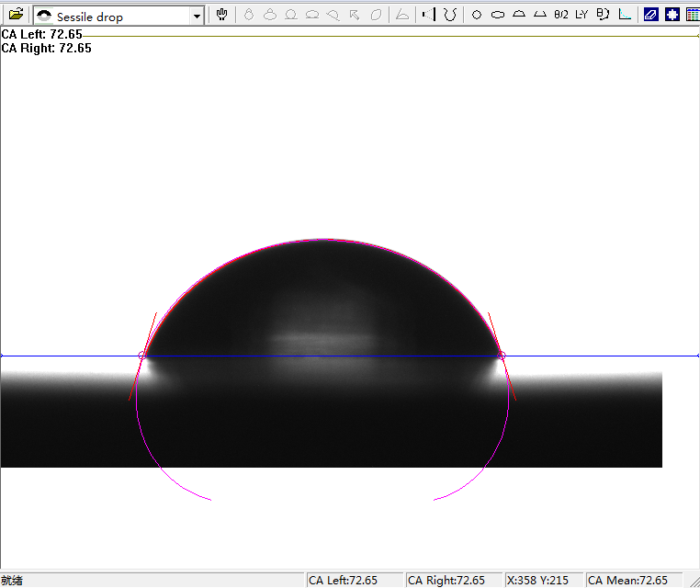This screenshot has height=588, width=700.
Task: Click the CA Mean value in status bar
Action: [628, 580]
